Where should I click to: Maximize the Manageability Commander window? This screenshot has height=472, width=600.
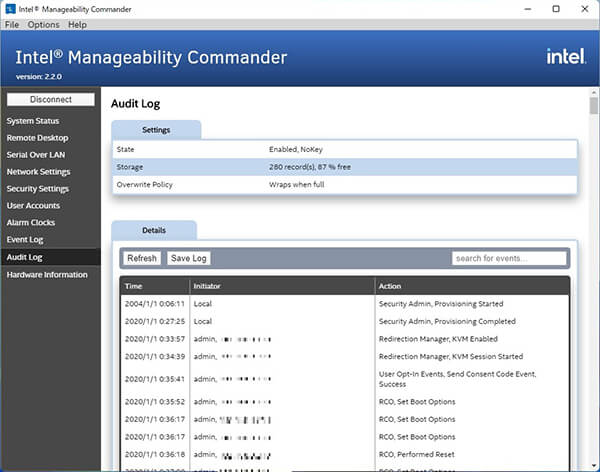[x=556, y=9]
